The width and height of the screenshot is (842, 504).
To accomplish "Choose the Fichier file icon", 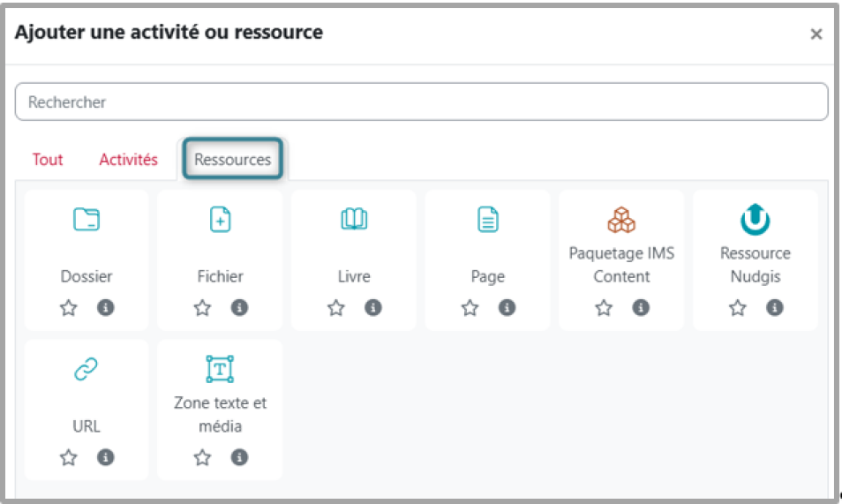I will 220,220.
